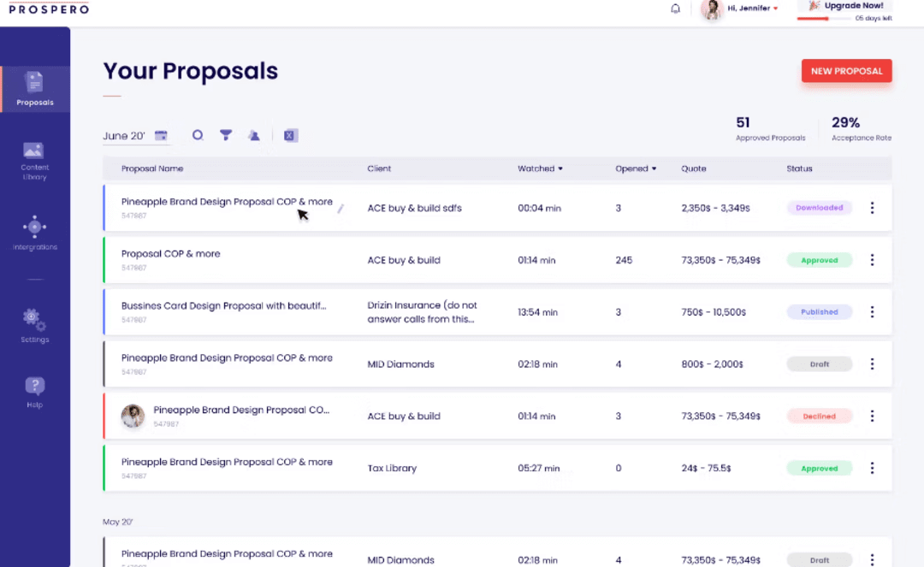Open actions menu for Proposal COP & more row
The image size is (924, 567).
[x=872, y=259]
